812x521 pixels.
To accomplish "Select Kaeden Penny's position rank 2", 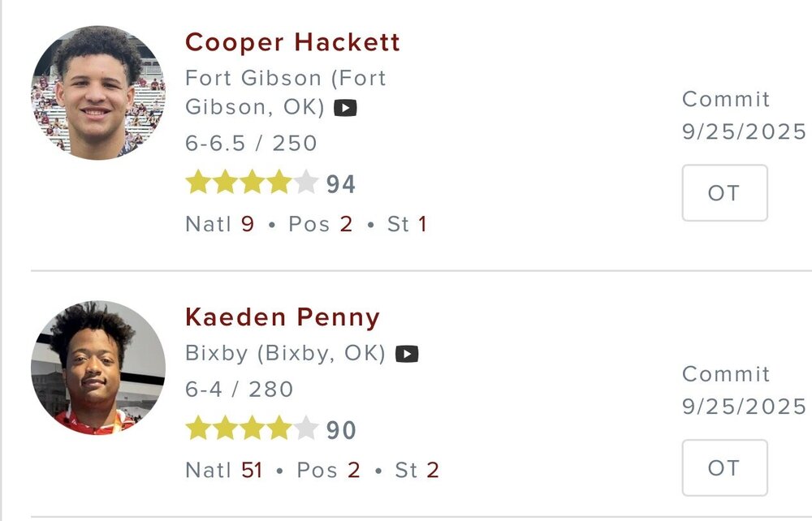I will [x=354, y=470].
